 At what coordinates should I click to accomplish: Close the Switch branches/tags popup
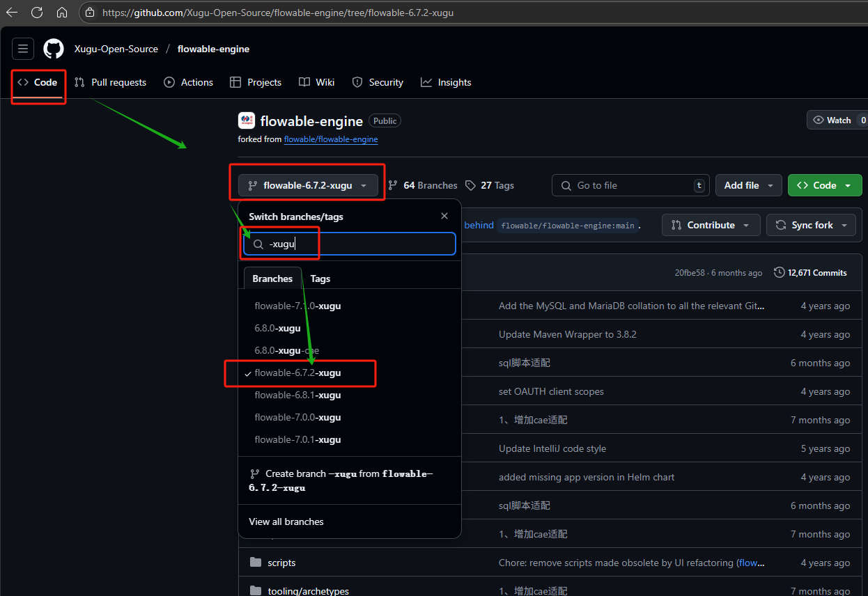click(444, 217)
